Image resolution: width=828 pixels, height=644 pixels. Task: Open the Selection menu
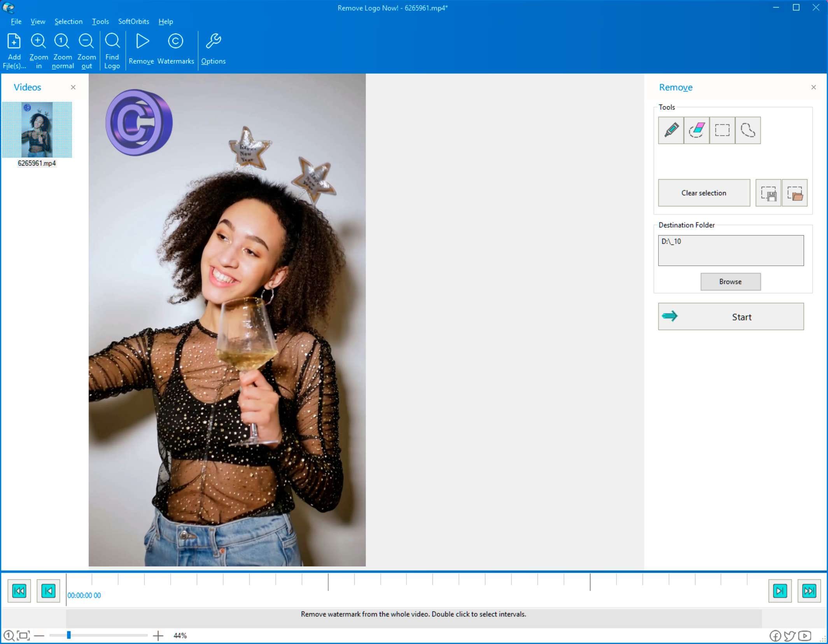(68, 21)
